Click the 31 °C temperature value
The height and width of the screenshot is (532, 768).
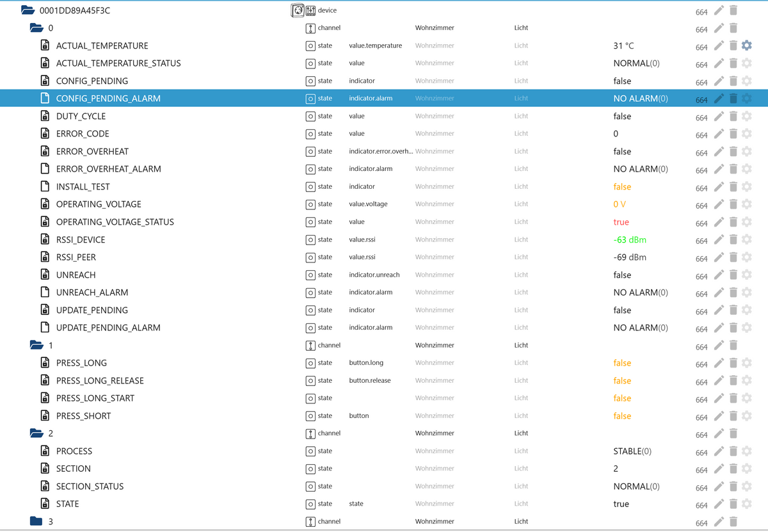[623, 45]
